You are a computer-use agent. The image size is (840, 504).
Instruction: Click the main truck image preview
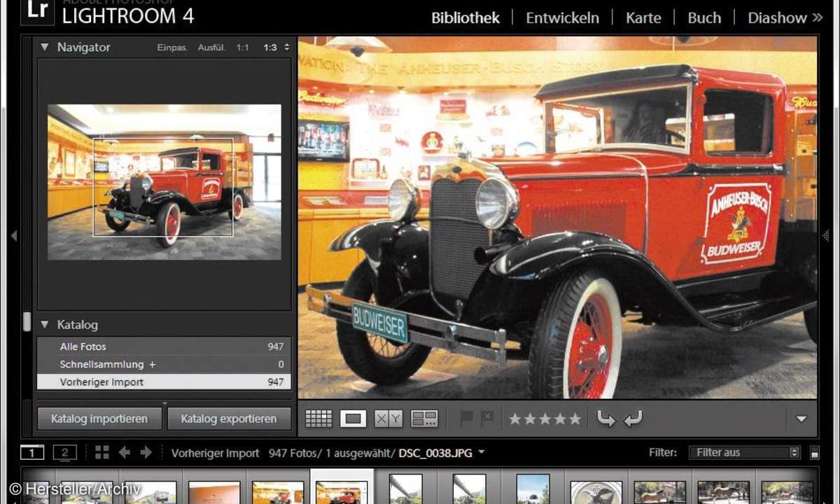557,218
